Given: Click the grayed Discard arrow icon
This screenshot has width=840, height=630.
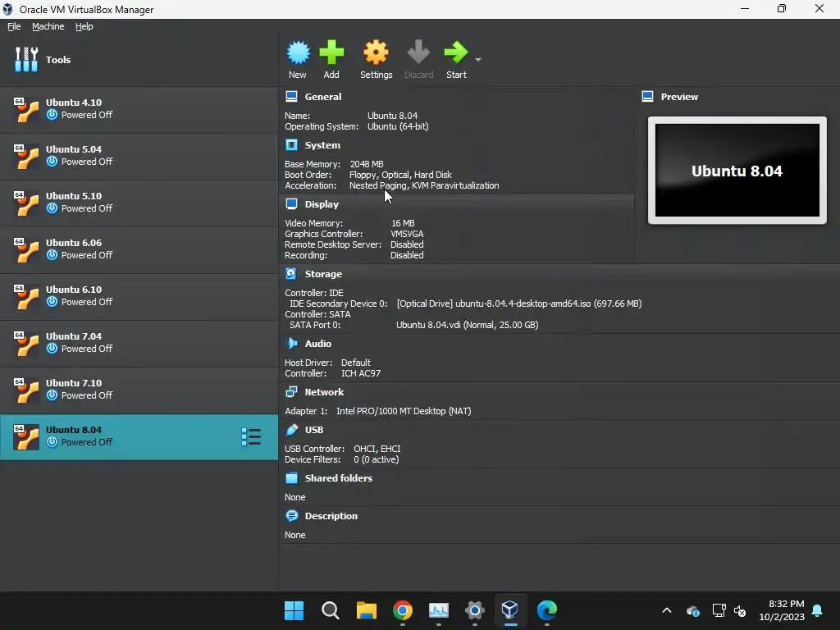Looking at the screenshot, I should click(418, 52).
